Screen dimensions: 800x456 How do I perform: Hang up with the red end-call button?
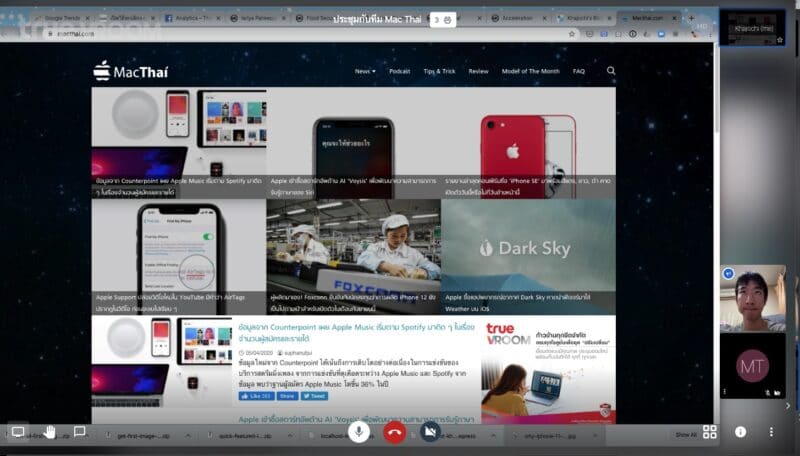coord(394,433)
